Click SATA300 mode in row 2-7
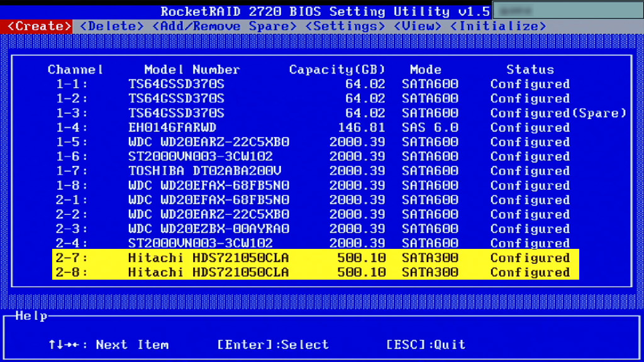Viewport: 644px width, 362px height. tap(430, 258)
